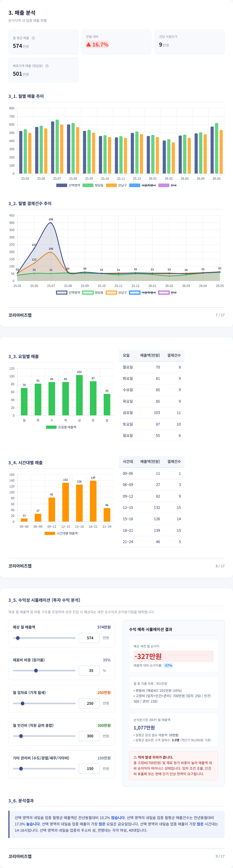Click the 3. 매출 분석 heading
This screenshot has width=233, height=868.
22,13
